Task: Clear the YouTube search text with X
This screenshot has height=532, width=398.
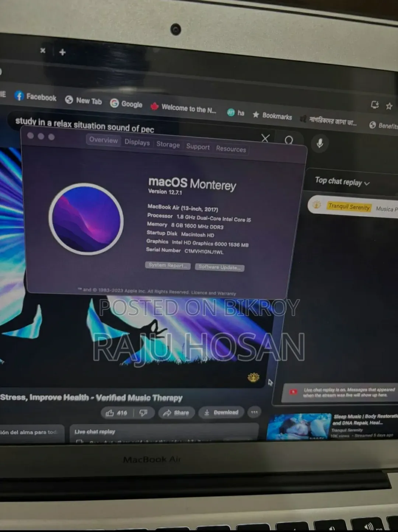Action: tap(265, 138)
